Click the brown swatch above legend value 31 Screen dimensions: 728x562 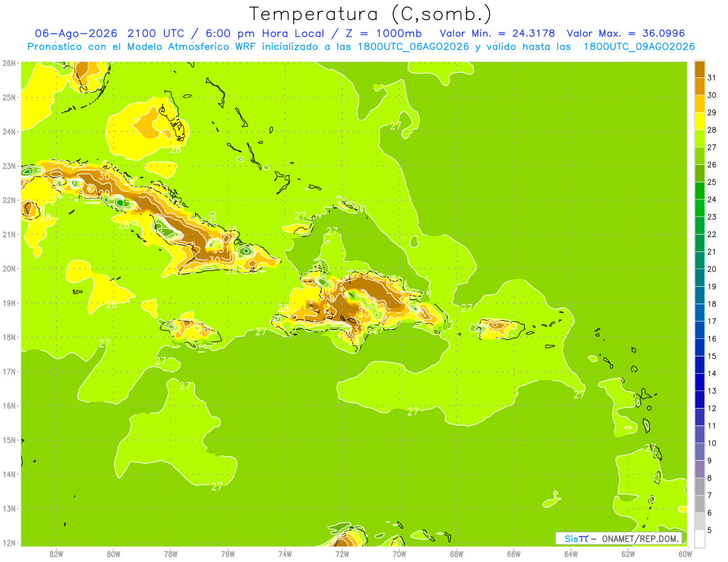699,69
